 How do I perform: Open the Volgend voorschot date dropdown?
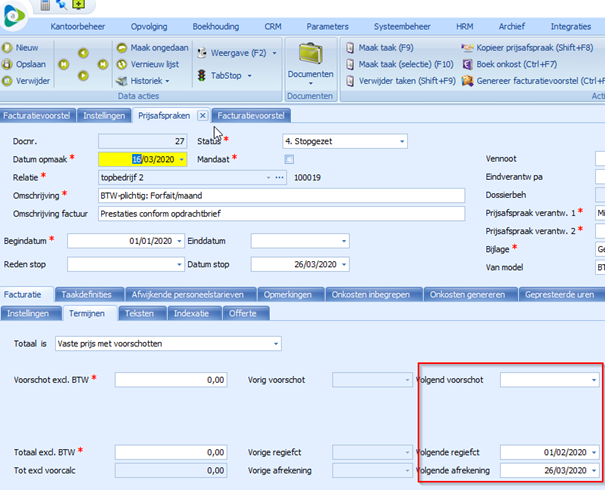click(595, 380)
